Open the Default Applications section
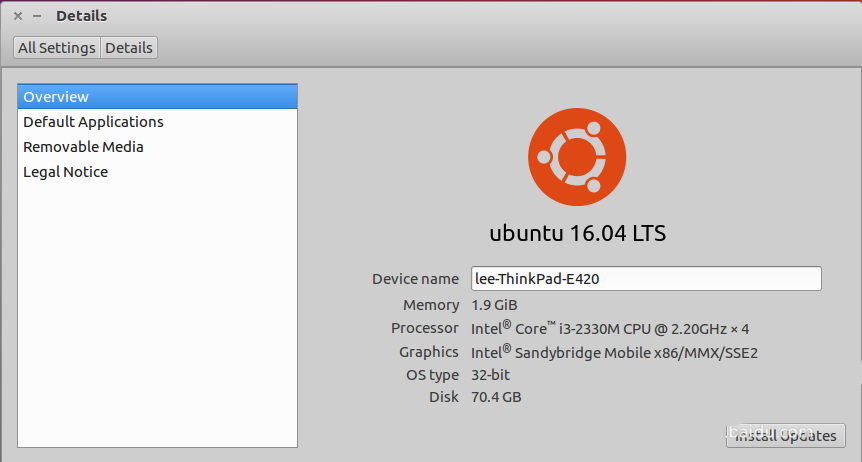Viewport: 862px width, 462px height. click(93, 122)
